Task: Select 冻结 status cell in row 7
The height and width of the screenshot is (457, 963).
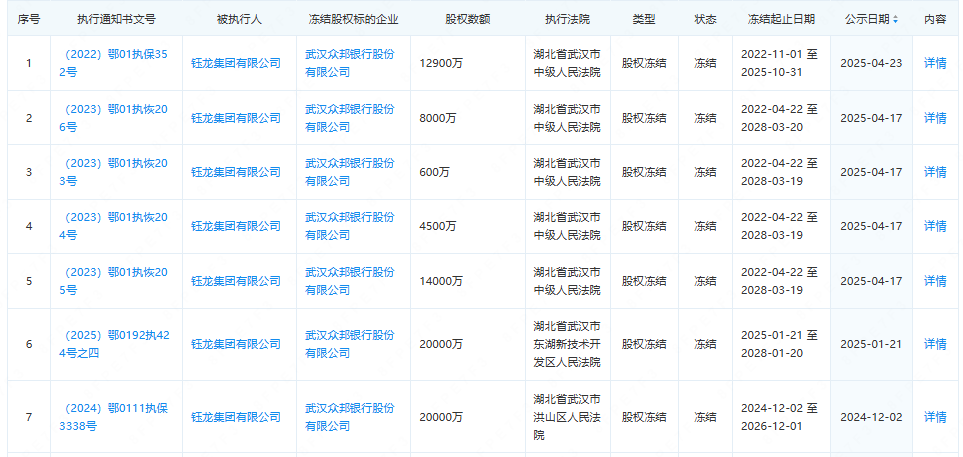Action: point(705,417)
